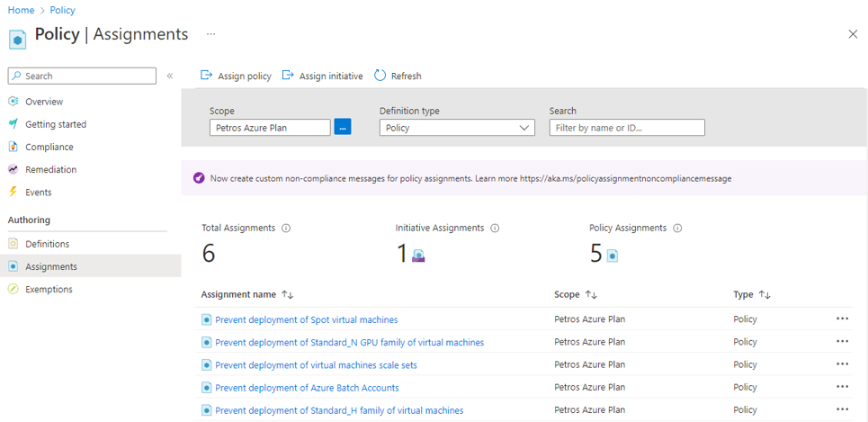The image size is (868, 422).
Task: Click the sort arrows on Assignment name column
Action: (287, 294)
